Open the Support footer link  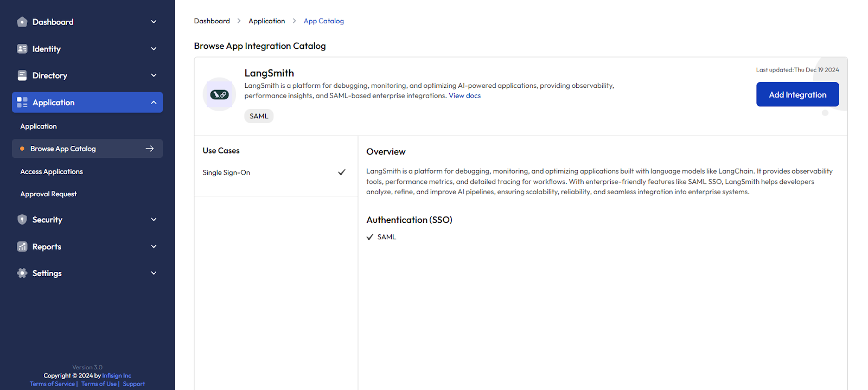(134, 384)
